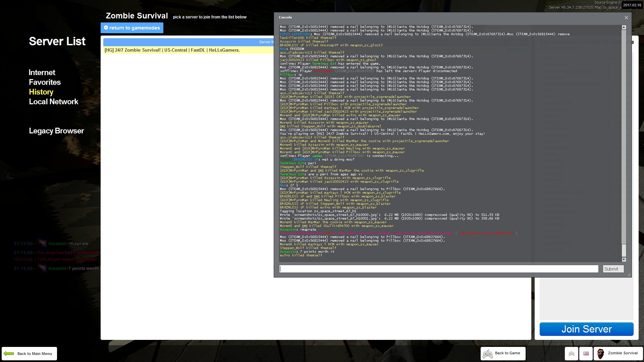Click Back to Game button
The width and height of the screenshot is (644, 362).
[x=503, y=353]
